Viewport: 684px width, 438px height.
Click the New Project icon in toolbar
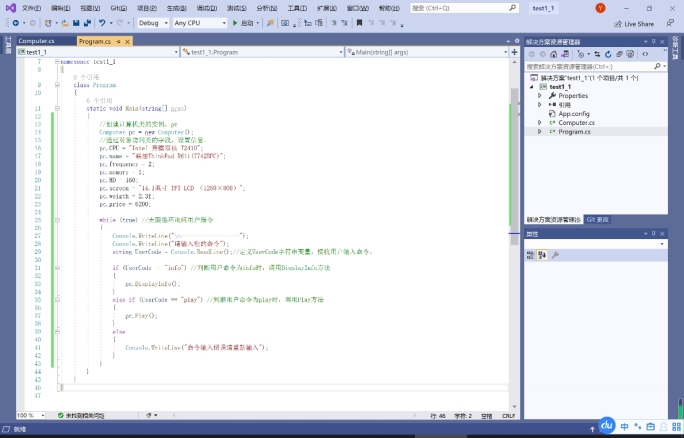48,23
